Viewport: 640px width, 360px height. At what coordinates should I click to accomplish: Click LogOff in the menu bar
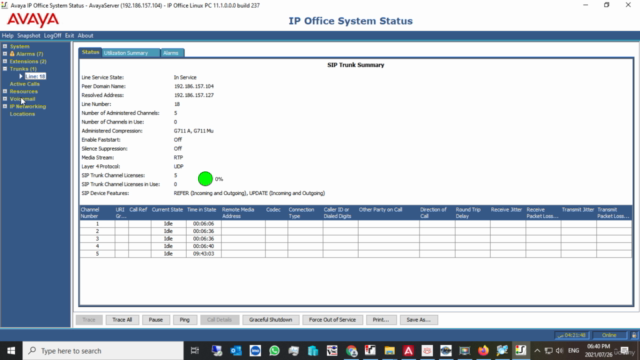pos(52,36)
